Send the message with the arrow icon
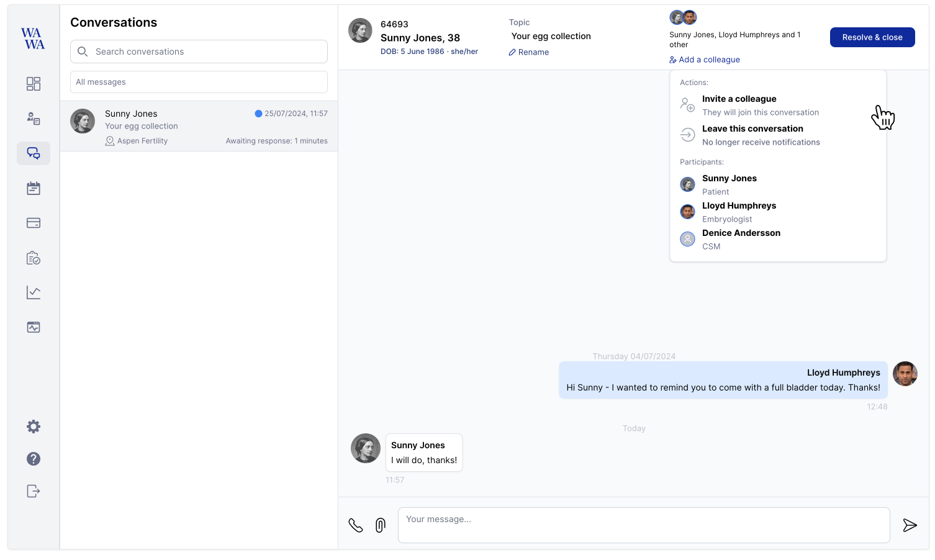The image size is (935, 560). pos(910,525)
